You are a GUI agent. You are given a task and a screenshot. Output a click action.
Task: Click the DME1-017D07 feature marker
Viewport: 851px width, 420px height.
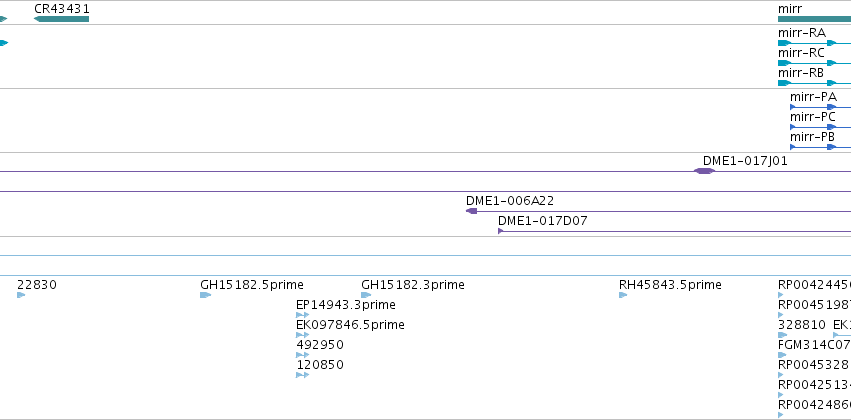click(x=501, y=231)
